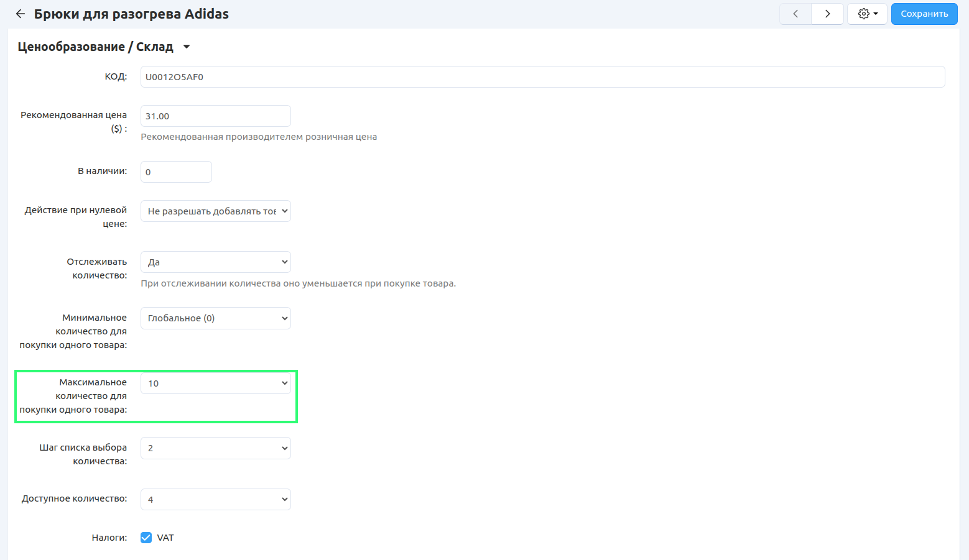The height and width of the screenshot is (560, 969).
Task: Click the Налоги field label
Action: tap(109, 538)
